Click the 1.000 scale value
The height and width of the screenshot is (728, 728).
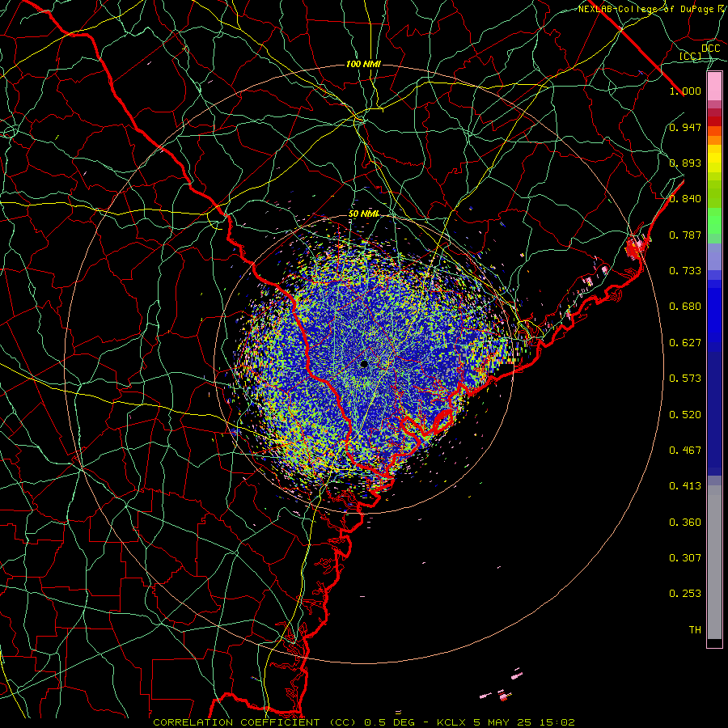[685, 91]
